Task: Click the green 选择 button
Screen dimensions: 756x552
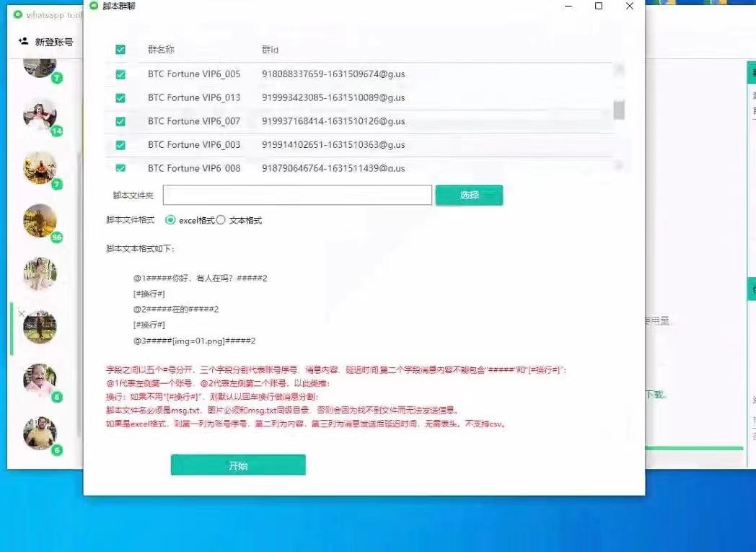Action: (x=469, y=196)
